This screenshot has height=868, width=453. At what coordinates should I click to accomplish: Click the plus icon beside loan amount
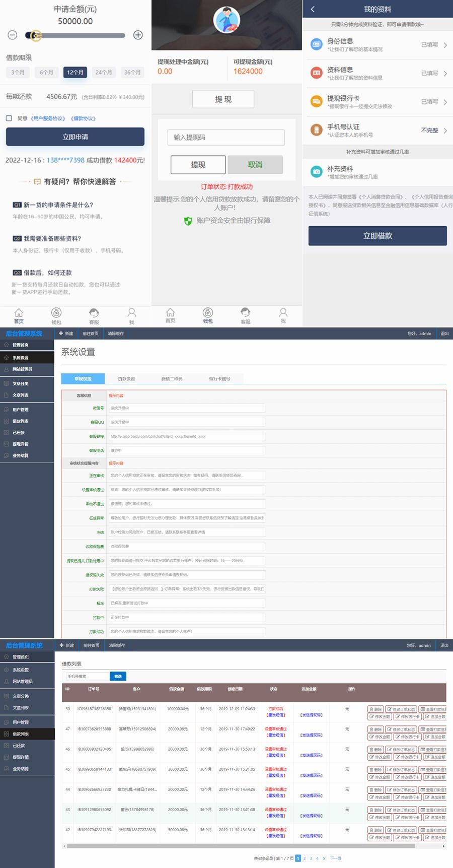coord(138,35)
